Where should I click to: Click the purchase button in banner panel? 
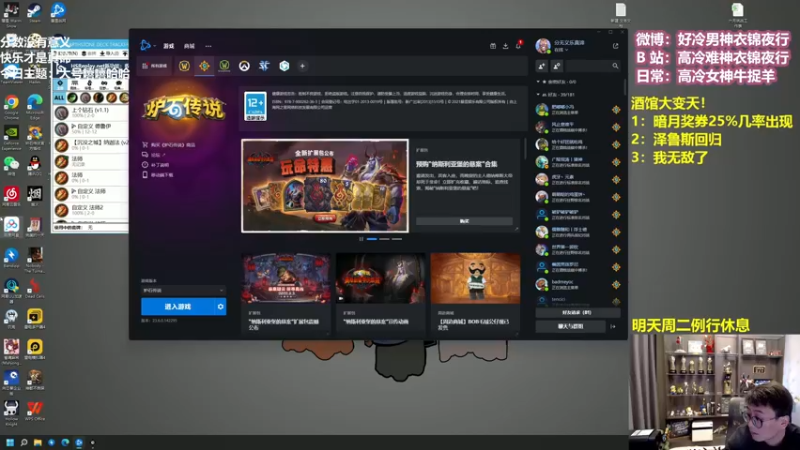[x=464, y=221]
